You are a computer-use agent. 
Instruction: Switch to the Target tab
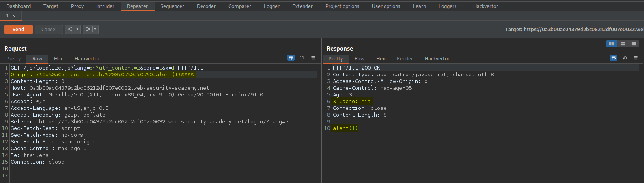click(x=50, y=6)
